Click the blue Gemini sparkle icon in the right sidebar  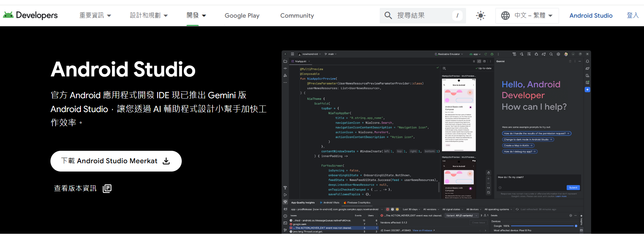click(587, 90)
